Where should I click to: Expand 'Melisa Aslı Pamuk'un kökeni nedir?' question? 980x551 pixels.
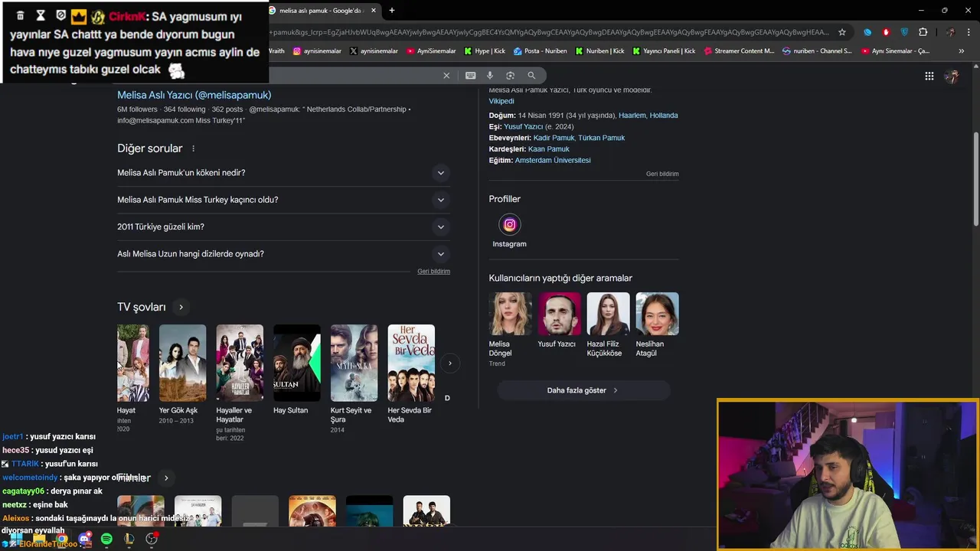(283, 173)
